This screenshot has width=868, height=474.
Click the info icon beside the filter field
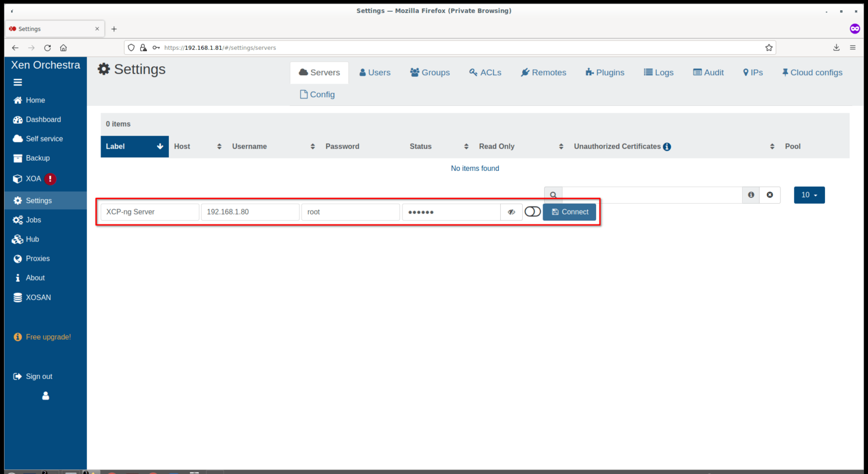pos(750,195)
